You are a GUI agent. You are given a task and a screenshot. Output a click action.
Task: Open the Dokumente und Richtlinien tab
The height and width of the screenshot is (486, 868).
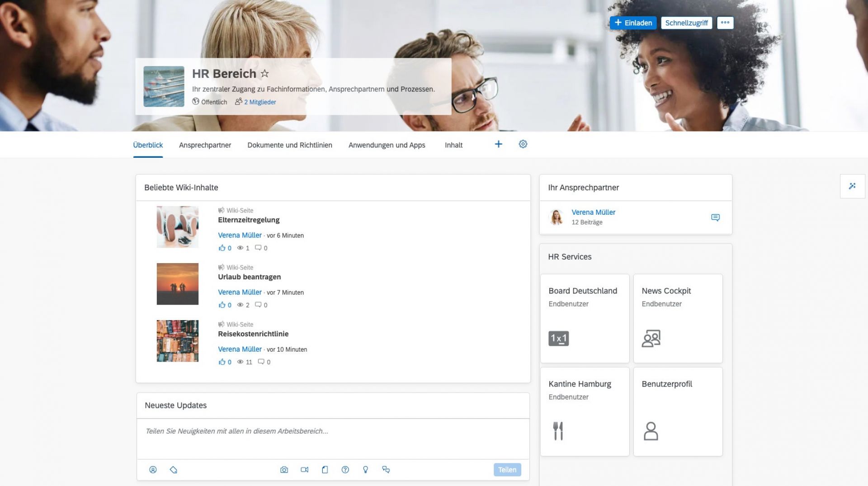click(x=289, y=145)
